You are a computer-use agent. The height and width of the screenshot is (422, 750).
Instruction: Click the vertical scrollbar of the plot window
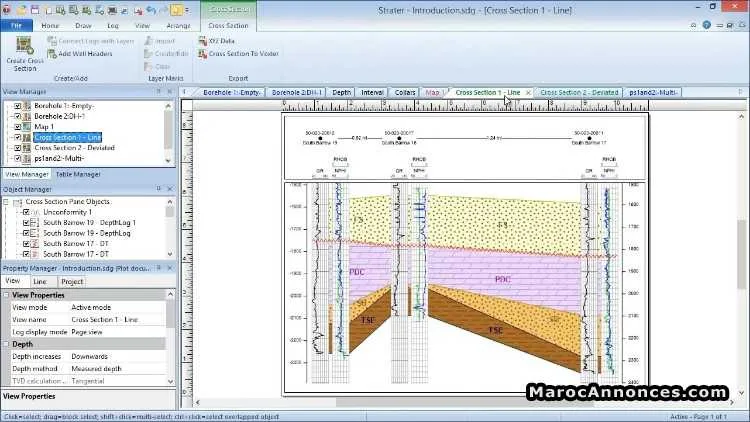coord(741,255)
